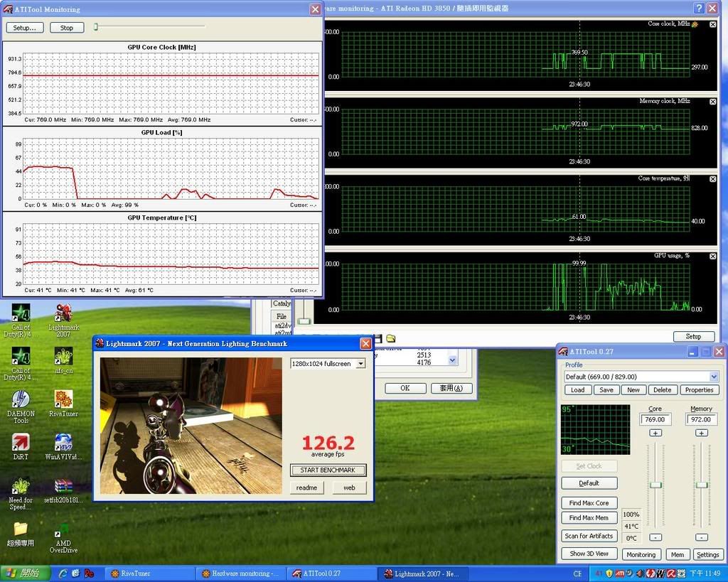This screenshot has height=582, width=728.
Task: Click the Default button in ATITool
Action: coord(589,483)
